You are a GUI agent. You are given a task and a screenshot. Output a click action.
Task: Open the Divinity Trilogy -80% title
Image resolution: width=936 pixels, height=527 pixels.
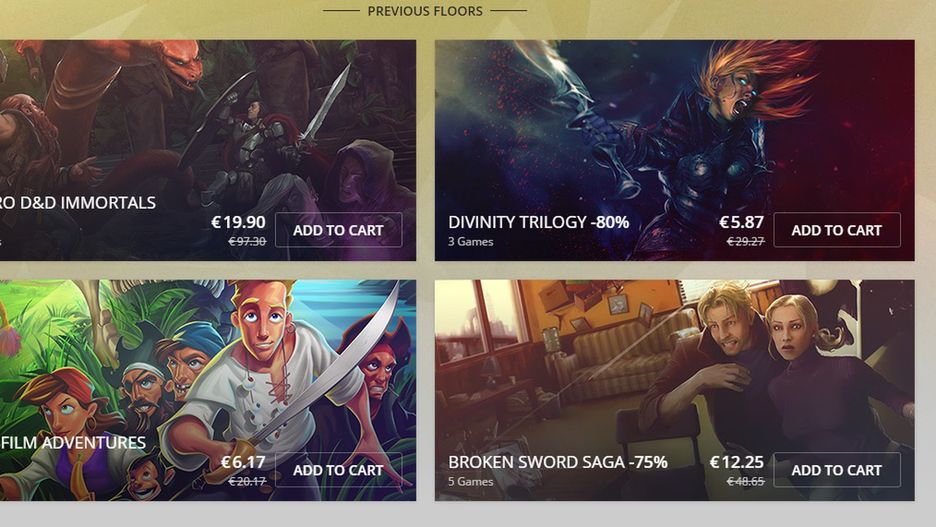(x=538, y=222)
